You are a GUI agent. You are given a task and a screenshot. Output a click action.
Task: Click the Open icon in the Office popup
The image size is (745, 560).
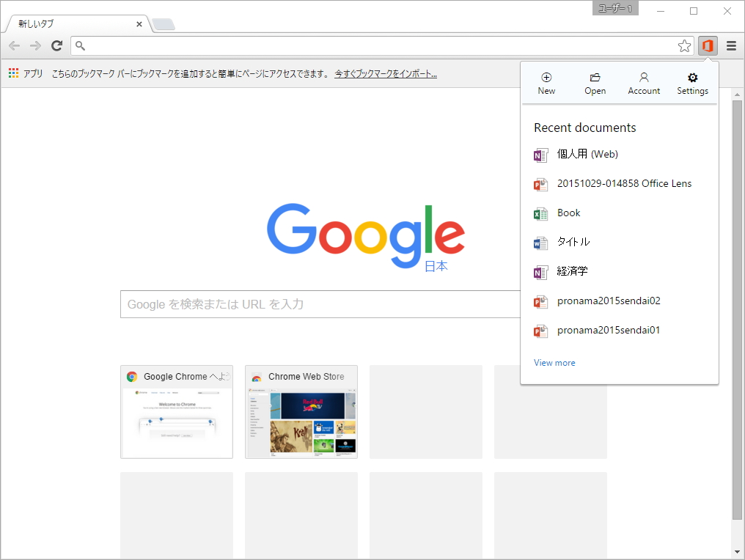click(595, 81)
